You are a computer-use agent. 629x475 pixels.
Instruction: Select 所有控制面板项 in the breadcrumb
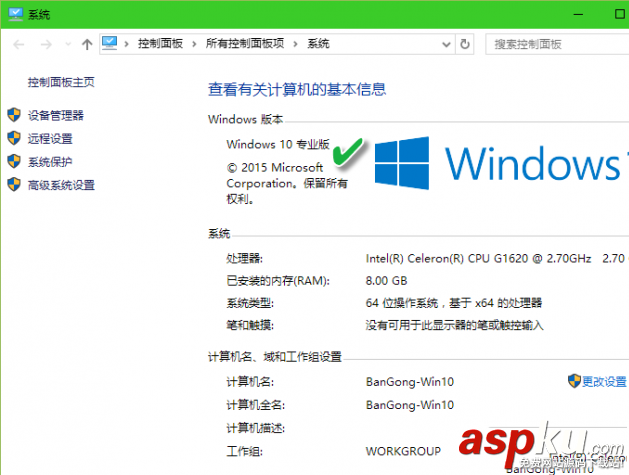tap(245, 43)
